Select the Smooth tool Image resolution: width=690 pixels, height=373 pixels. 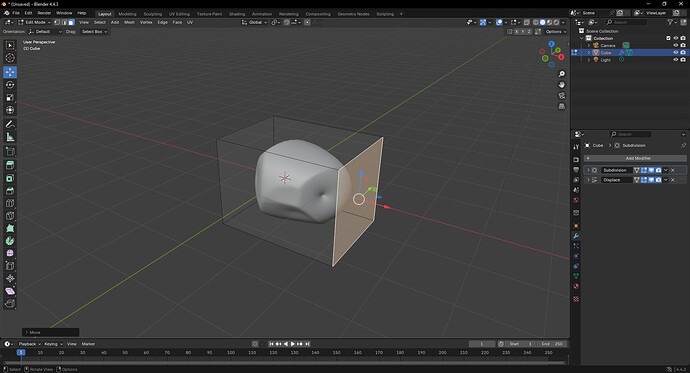pos(10,253)
